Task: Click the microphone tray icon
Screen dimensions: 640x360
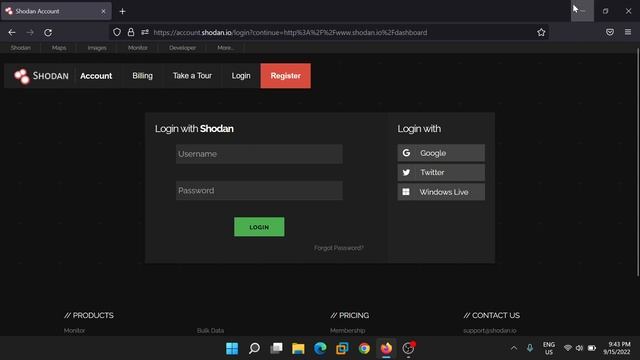Action: pyautogui.click(x=530, y=348)
